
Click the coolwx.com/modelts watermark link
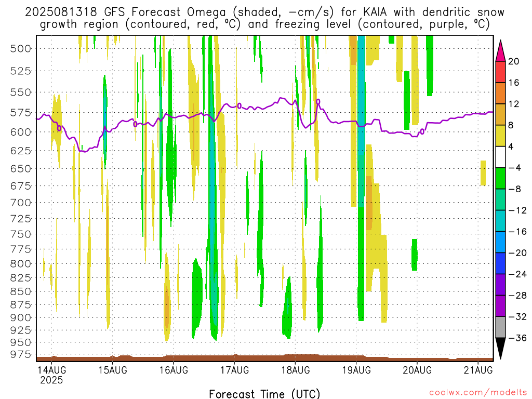pos(478,393)
